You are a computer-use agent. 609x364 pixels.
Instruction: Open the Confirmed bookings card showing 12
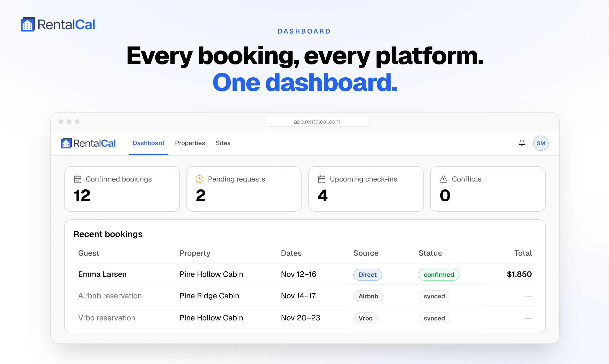122,189
